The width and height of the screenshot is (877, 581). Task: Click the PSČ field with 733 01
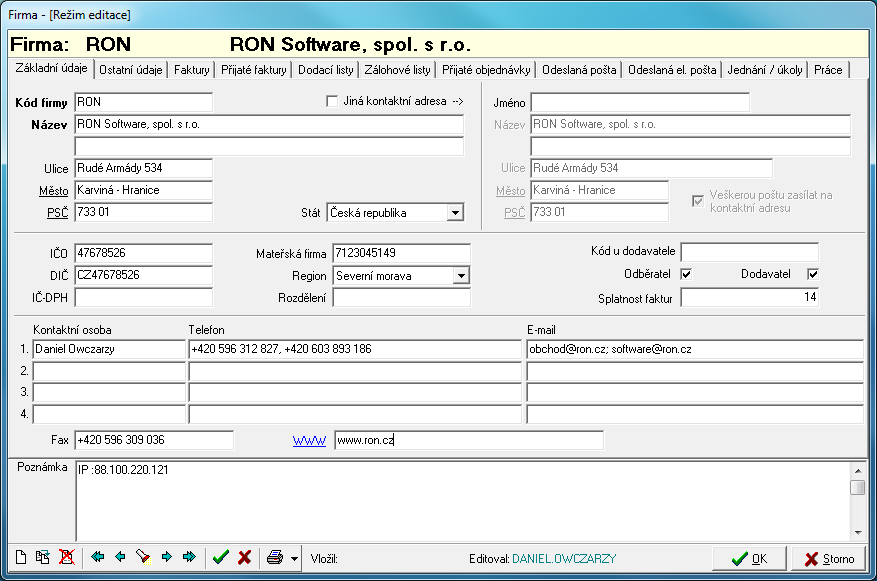tap(144, 212)
